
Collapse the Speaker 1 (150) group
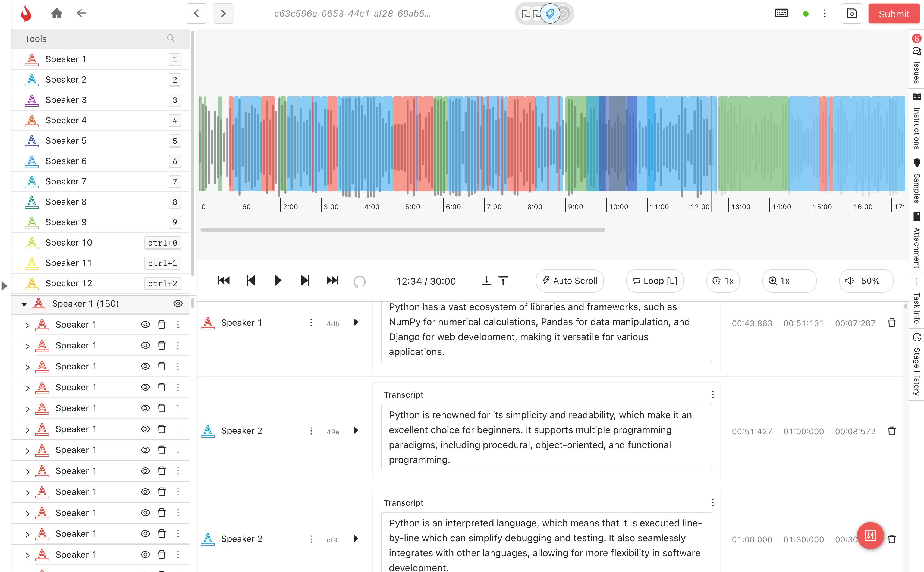click(x=24, y=304)
